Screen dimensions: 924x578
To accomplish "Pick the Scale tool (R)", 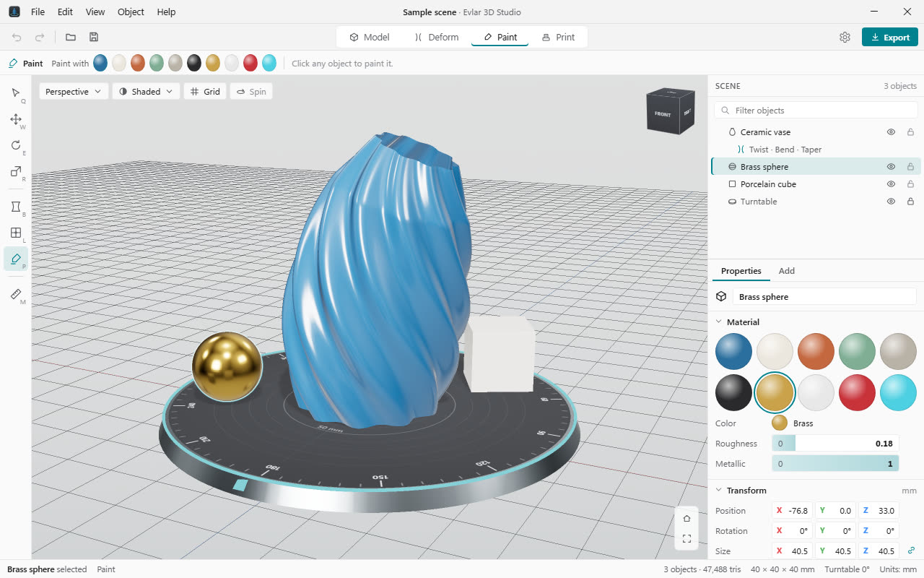I will tap(16, 171).
